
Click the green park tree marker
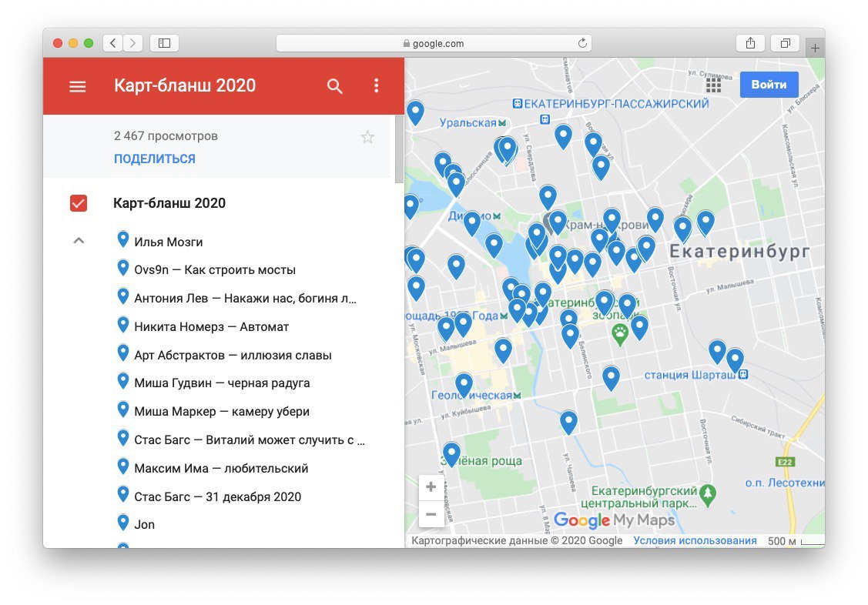(x=708, y=494)
